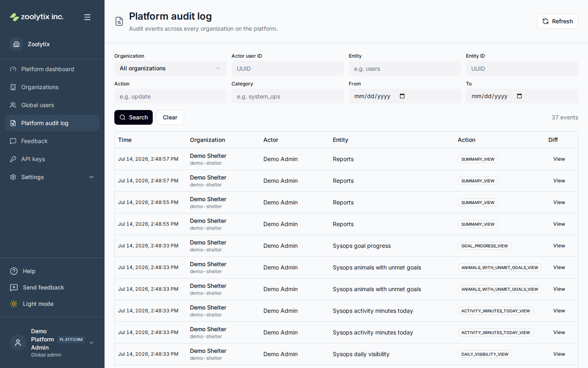Image resolution: width=588 pixels, height=368 pixels.
Task: Click the calendar icon in From field
Action: pyautogui.click(x=402, y=96)
